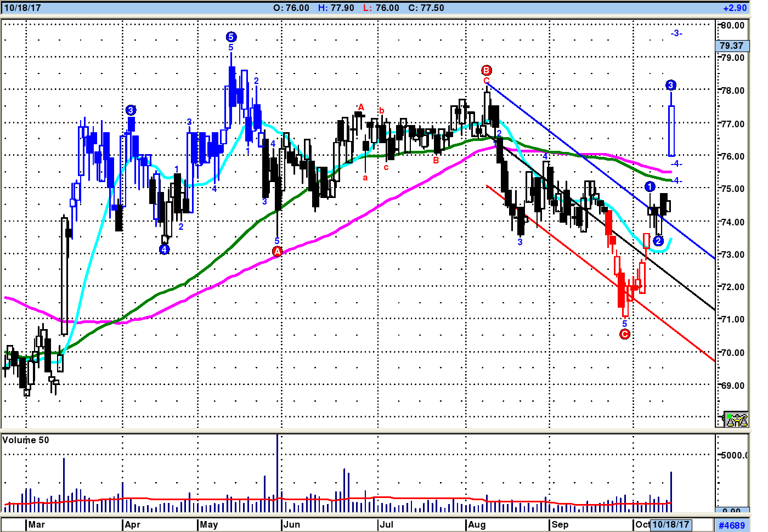Viewport: 768px width, 532px height.
Task: Click the -3- projection label near 80.00
Action: 676,33
